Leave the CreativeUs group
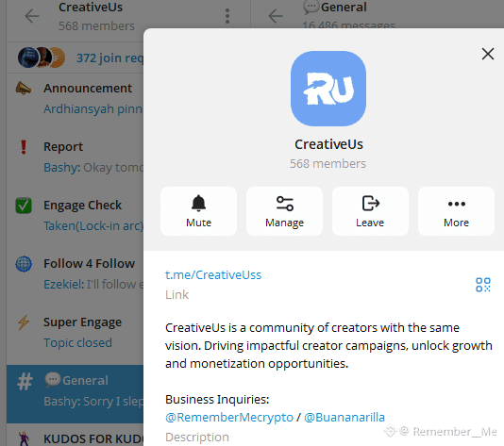Viewport: 504px width, 446px height. tap(370, 211)
